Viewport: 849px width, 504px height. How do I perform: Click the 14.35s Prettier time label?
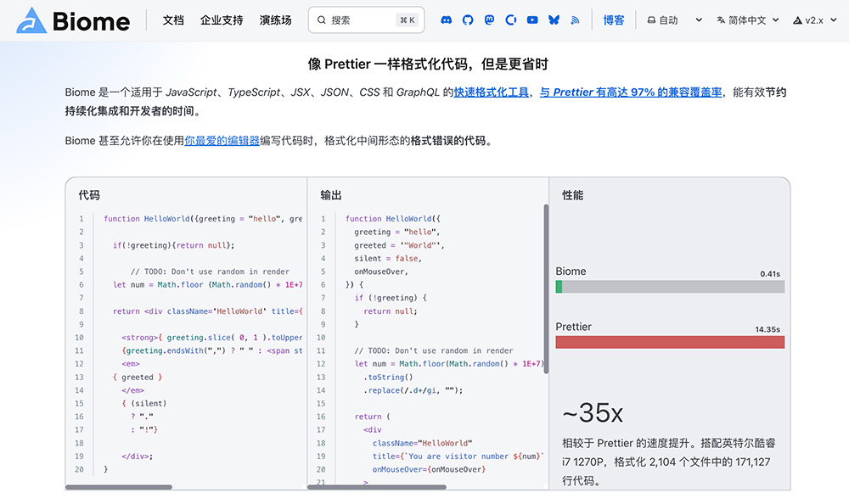click(767, 329)
